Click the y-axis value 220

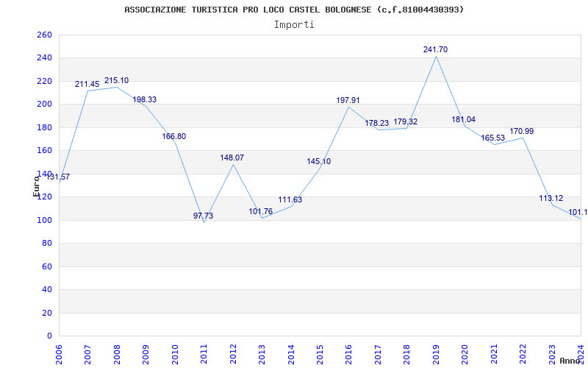[45, 81]
